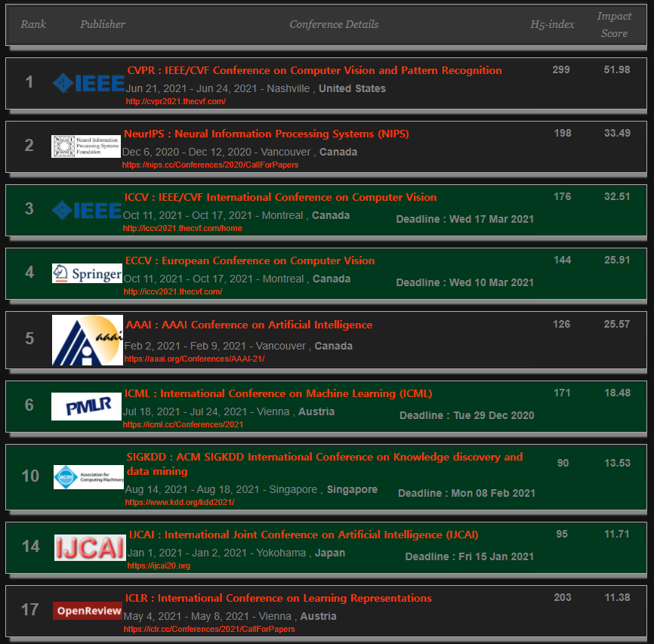Click the Springer publisher logo
Viewport: 654px width, 644px height.
click(87, 273)
